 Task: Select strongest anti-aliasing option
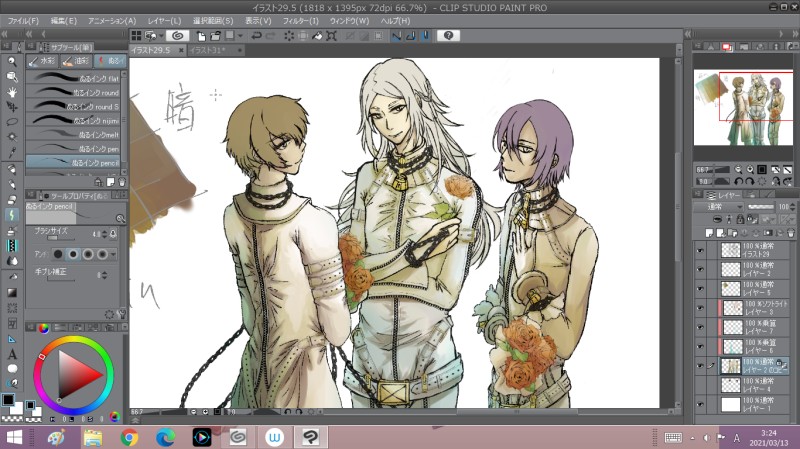pyautogui.click(x=103, y=254)
